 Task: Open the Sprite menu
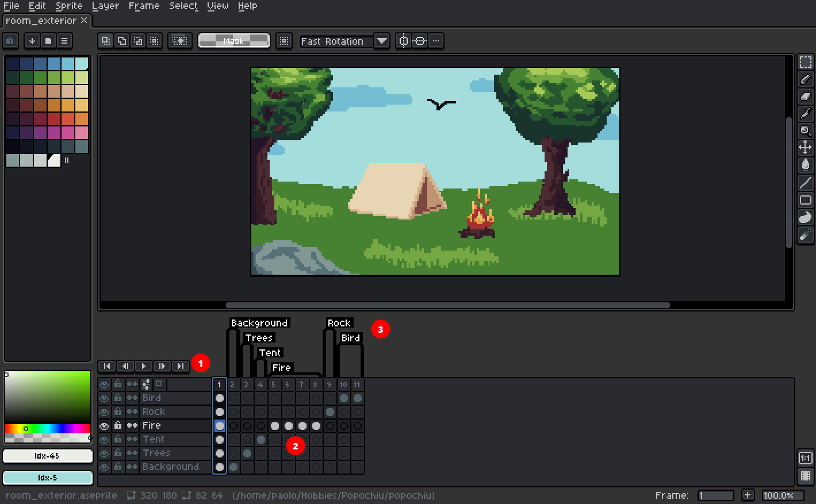click(69, 6)
